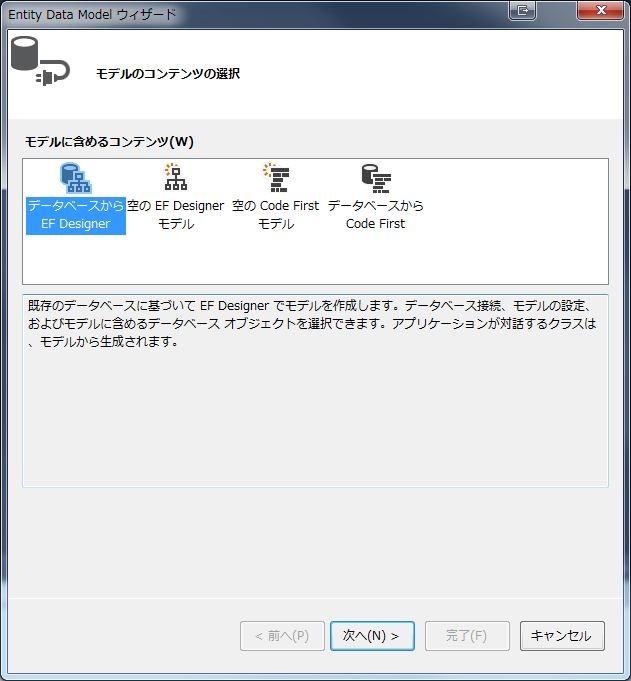Screen dimensions: 631x681
Task: Click the model description text box
Action: click(x=315, y=390)
